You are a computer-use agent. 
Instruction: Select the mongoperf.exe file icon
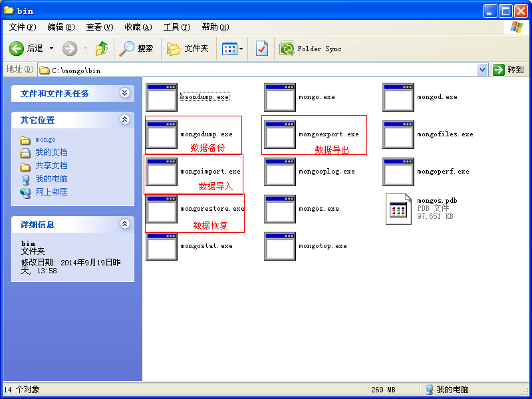398,172
